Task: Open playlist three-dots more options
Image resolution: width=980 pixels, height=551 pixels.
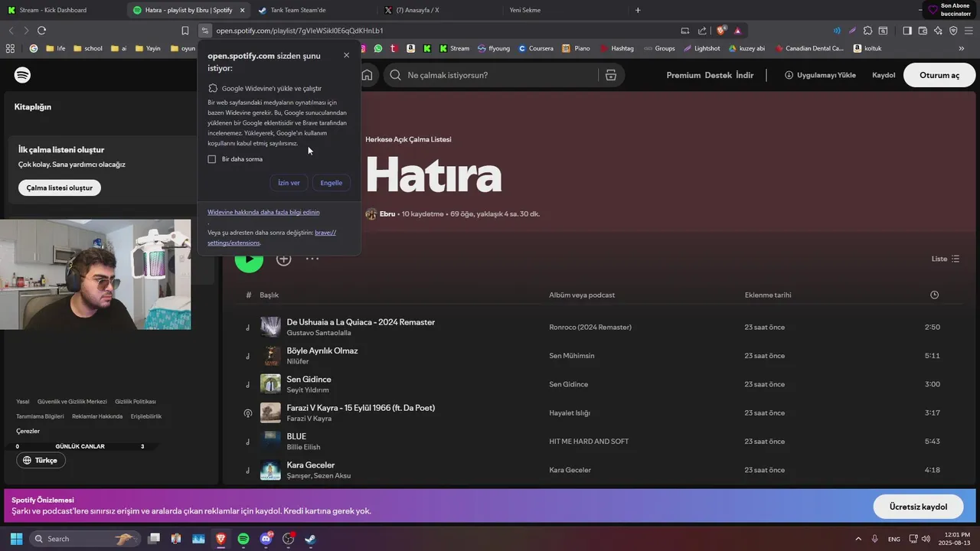Action: [x=312, y=259]
